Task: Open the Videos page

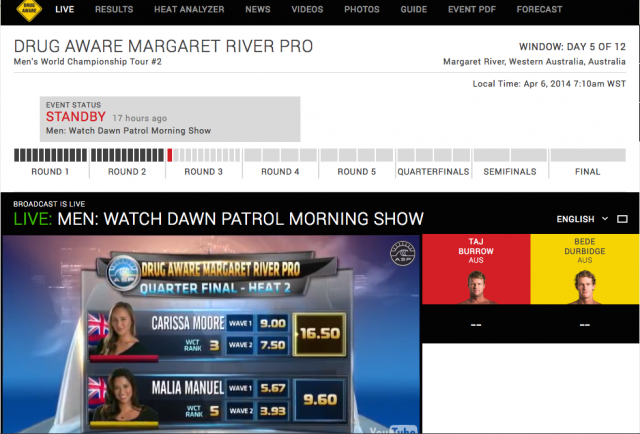Action: click(x=307, y=10)
